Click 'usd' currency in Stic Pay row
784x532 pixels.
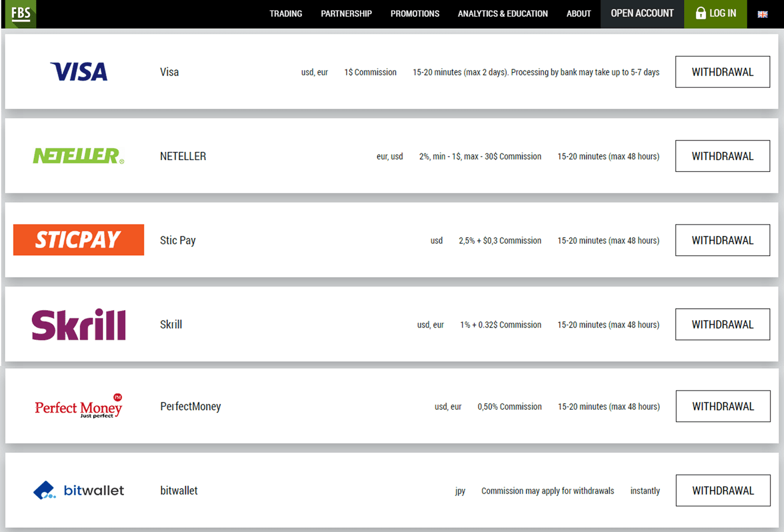[437, 241]
